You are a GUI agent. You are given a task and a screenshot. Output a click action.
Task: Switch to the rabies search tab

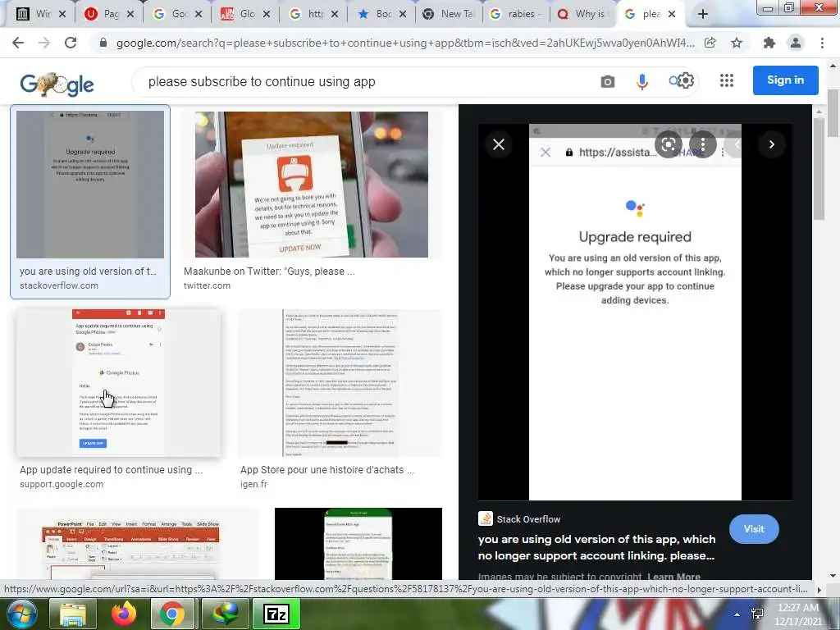[x=515, y=14]
